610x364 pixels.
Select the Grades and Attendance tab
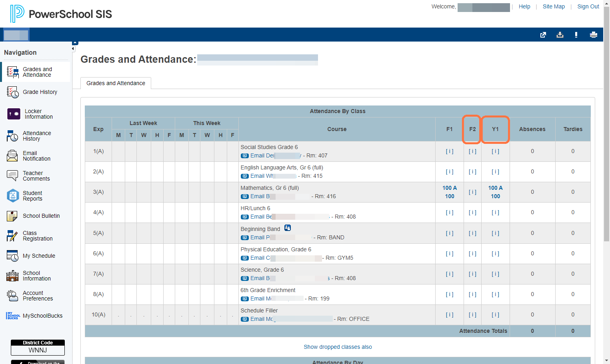[116, 83]
